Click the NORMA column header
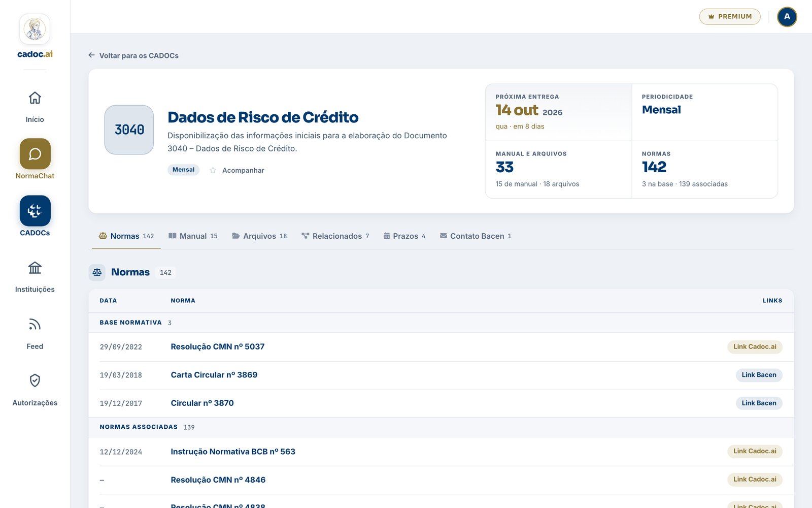 point(183,301)
